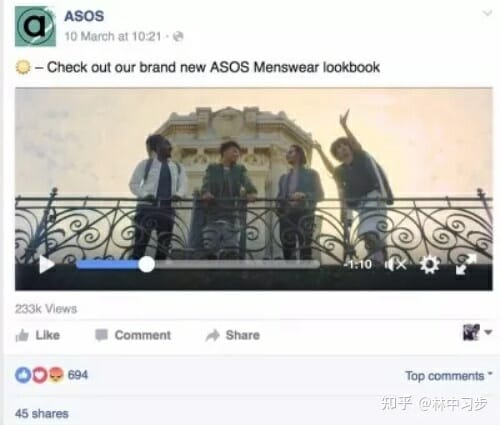This screenshot has width=500, height=425.
Task: Play the lookbook video
Action: pos(47,265)
